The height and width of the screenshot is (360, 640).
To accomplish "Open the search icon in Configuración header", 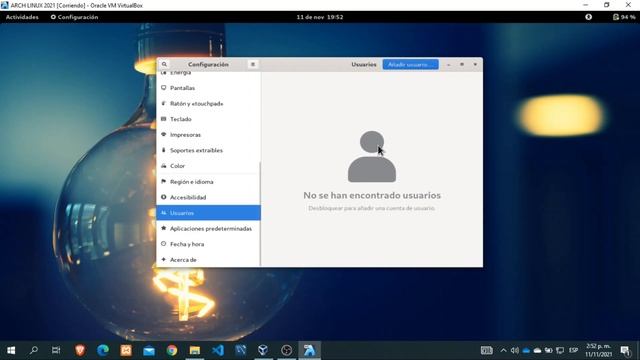I will [164, 64].
